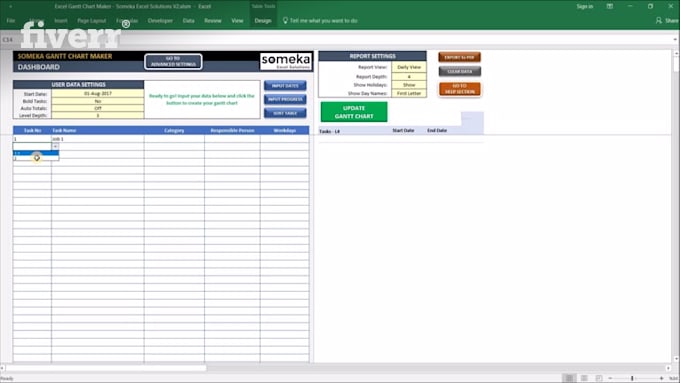
Task: Click the zoom out minus icon
Action: [x=610, y=378]
